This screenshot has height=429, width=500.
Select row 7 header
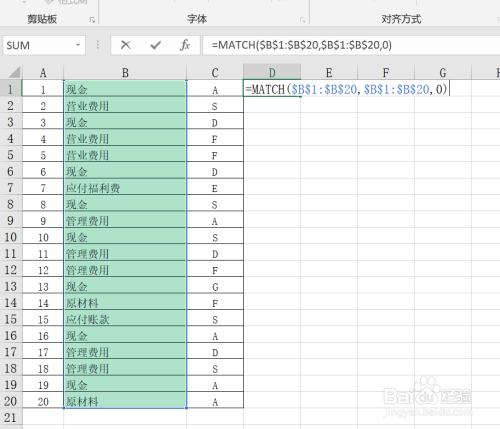pyautogui.click(x=11, y=188)
